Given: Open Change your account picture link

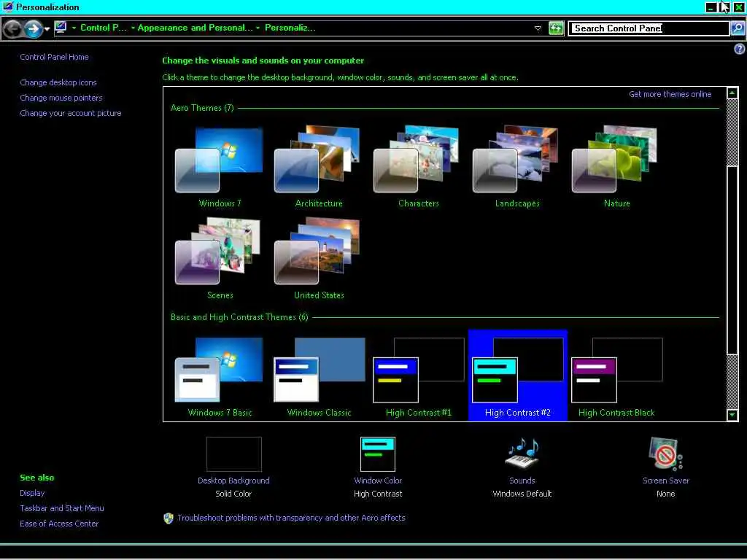Looking at the screenshot, I should [71, 113].
